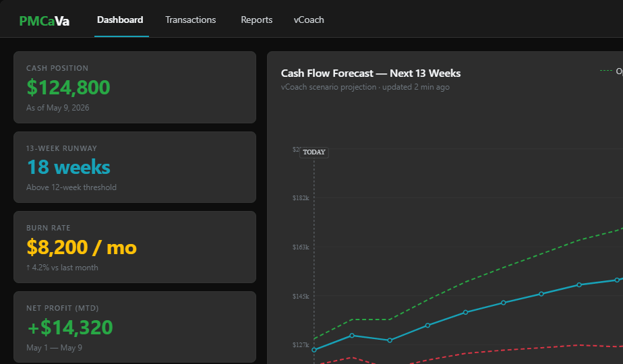Screen dimensions: 623x364
Task: Click the 'NET PROFIT (MTD)' label
Action: coord(63,308)
